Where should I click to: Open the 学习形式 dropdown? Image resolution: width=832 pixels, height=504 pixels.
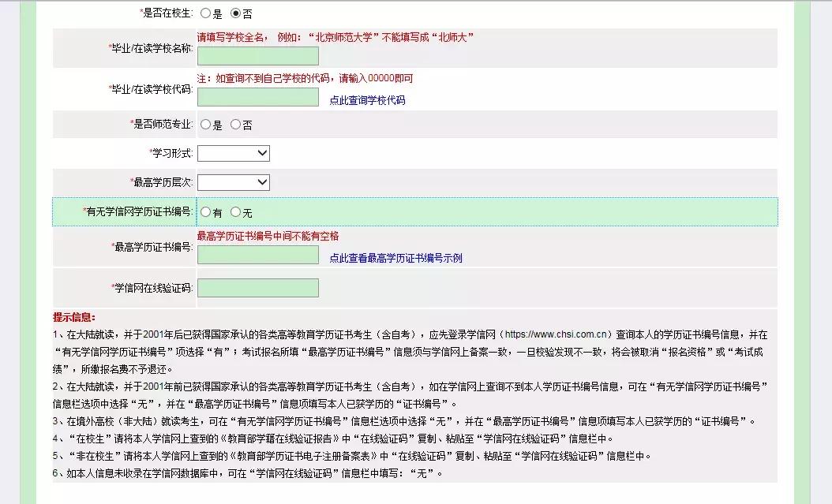tap(233, 153)
